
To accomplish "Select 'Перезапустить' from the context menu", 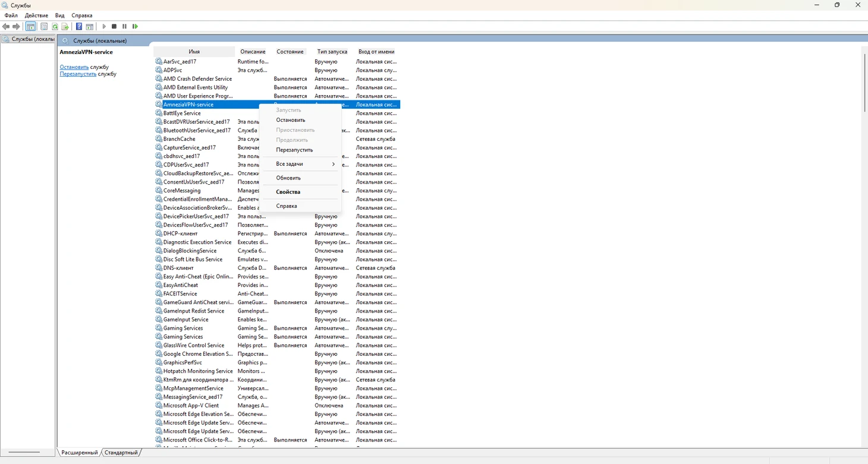I will click(x=294, y=150).
